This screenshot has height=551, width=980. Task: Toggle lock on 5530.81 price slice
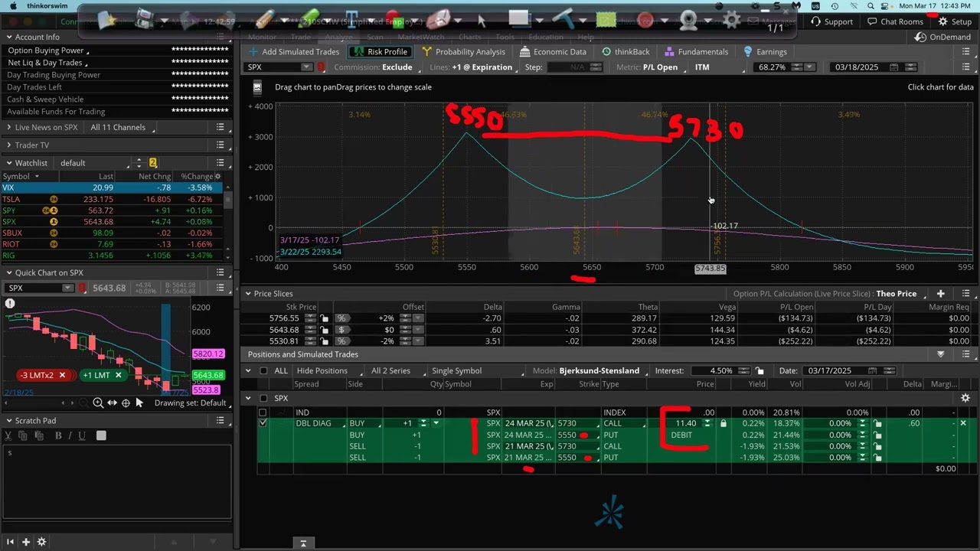325,341
